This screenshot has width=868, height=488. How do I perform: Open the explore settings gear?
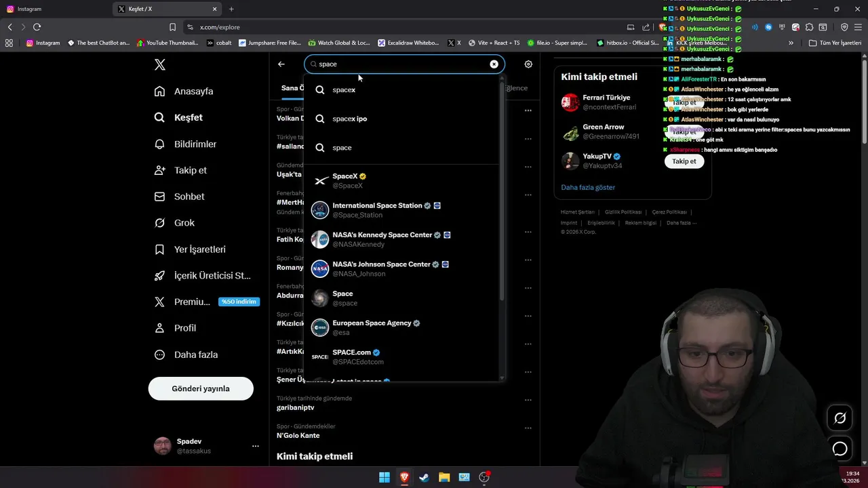(x=528, y=64)
